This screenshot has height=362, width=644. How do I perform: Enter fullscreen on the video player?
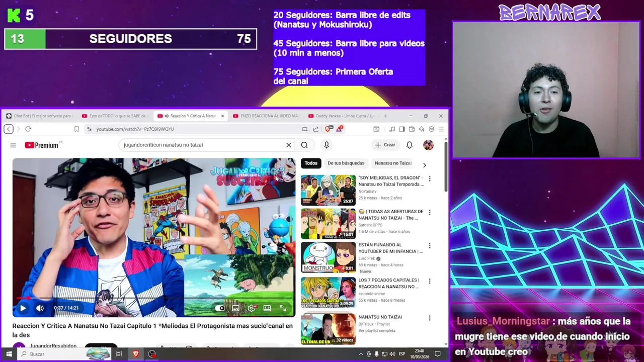283,308
